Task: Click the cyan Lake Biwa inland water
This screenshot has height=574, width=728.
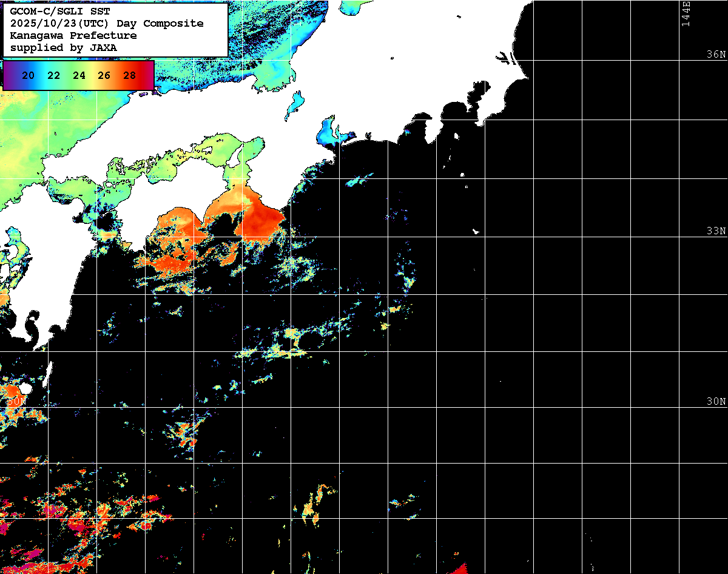Action: pyautogui.click(x=296, y=102)
